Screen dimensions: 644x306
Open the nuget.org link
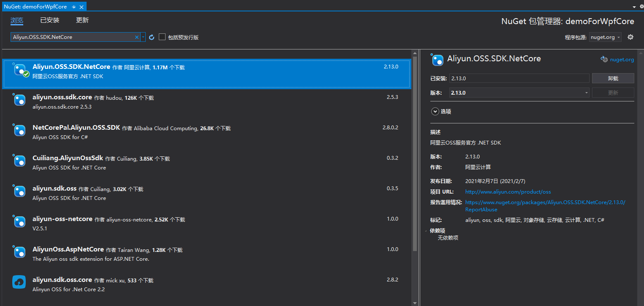click(x=622, y=60)
